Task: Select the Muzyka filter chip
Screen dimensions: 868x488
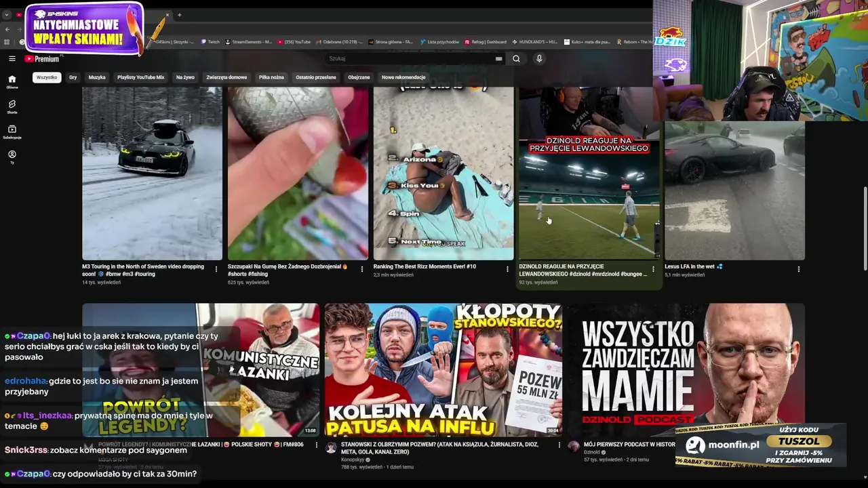Action: pos(97,77)
